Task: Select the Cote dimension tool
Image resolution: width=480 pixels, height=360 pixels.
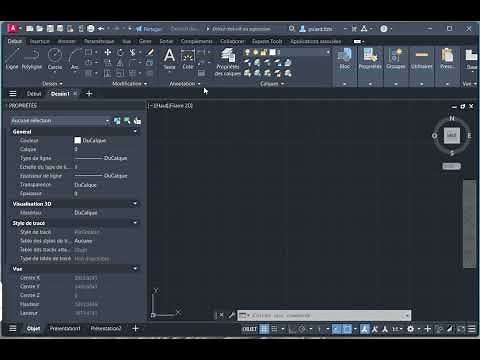Action: coord(188,59)
